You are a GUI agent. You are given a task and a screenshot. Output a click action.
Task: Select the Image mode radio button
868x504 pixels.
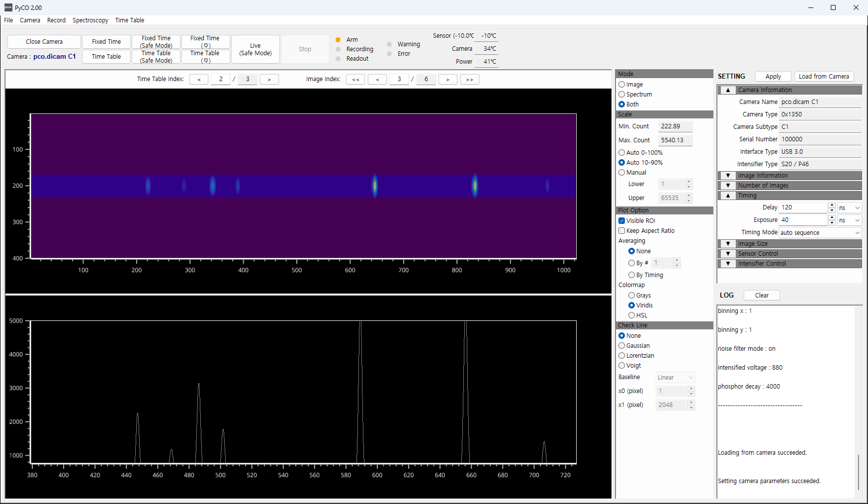(x=621, y=85)
